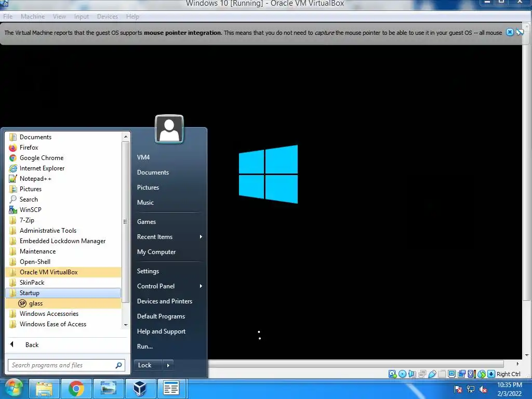The height and width of the screenshot is (399, 532).
Task: Launch Firefox from the programs list
Action: pyautogui.click(x=63, y=148)
